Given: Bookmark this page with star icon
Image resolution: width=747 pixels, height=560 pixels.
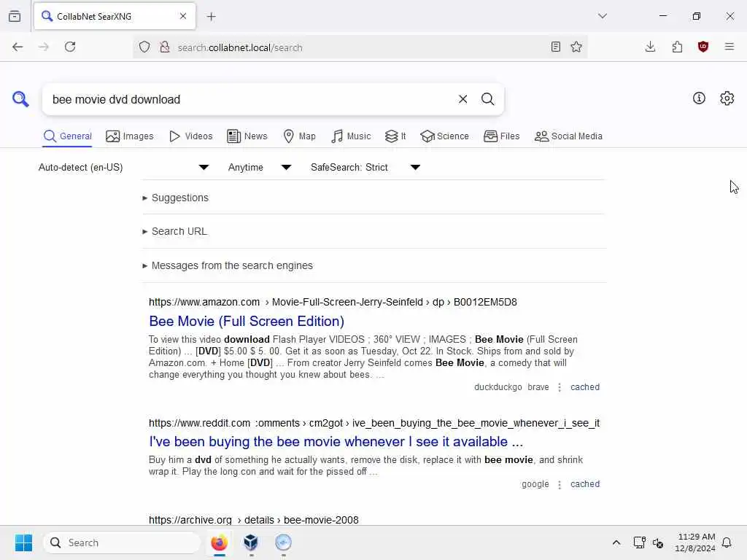Looking at the screenshot, I should [576, 47].
